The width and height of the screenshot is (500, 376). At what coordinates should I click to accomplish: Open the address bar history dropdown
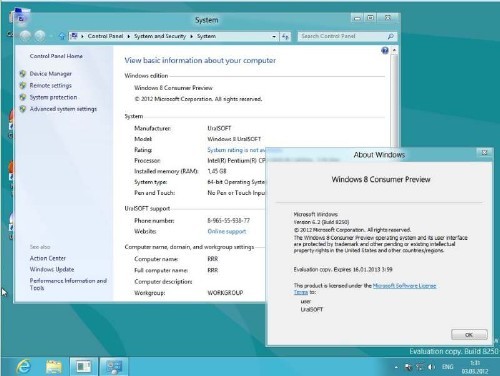[x=274, y=36]
